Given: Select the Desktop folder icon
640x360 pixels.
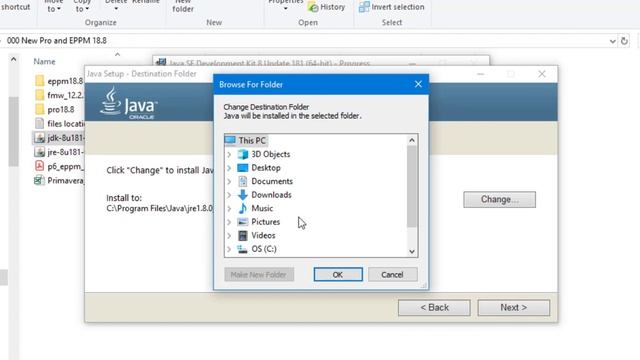Looking at the screenshot, I should 243,168.
